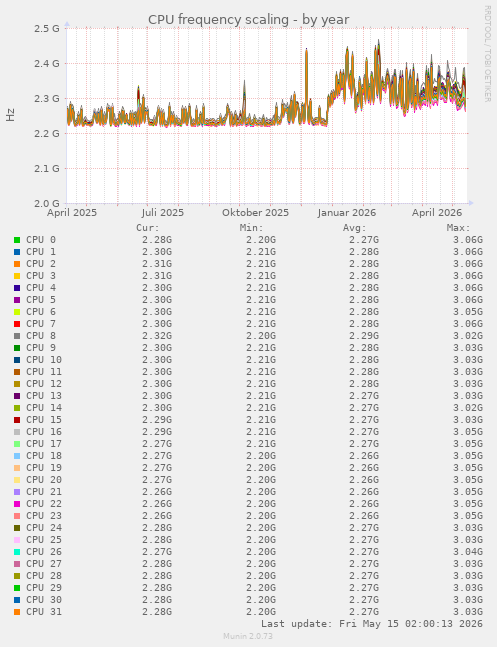Select the CPU 28 legend label

click(x=44, y=575)
